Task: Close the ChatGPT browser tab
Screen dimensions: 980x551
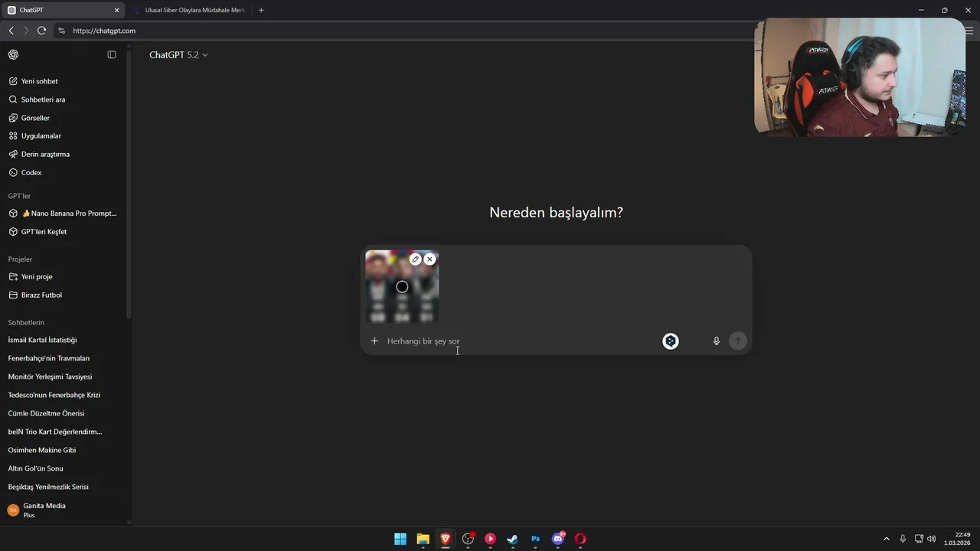Action: (x=117, y=10)
